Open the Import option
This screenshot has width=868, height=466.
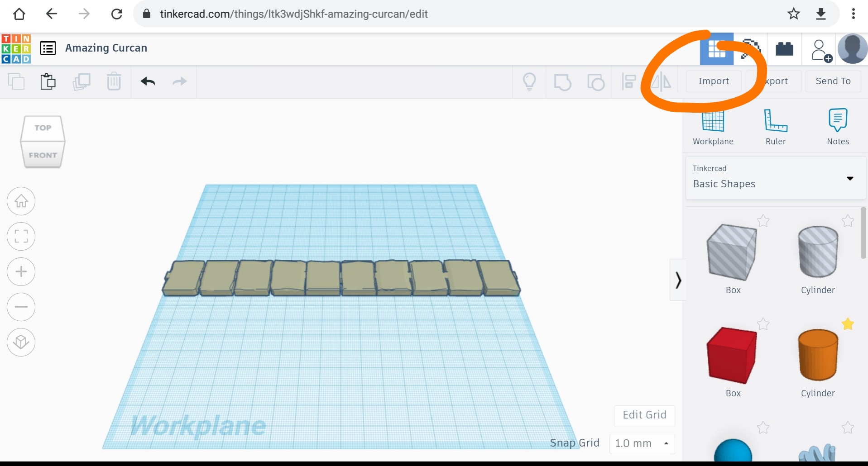pyautogui.click(x=714, y=81)
